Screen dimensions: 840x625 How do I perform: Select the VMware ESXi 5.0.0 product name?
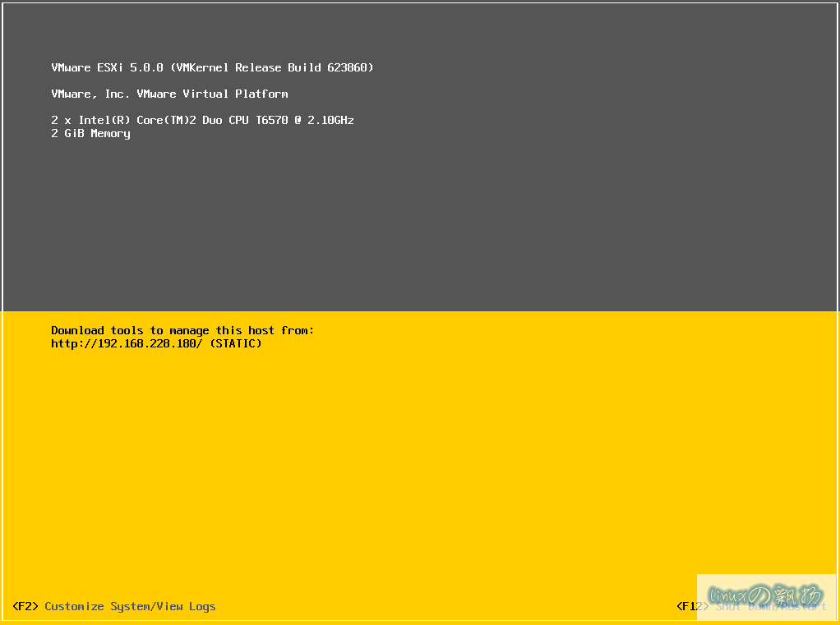107,67
